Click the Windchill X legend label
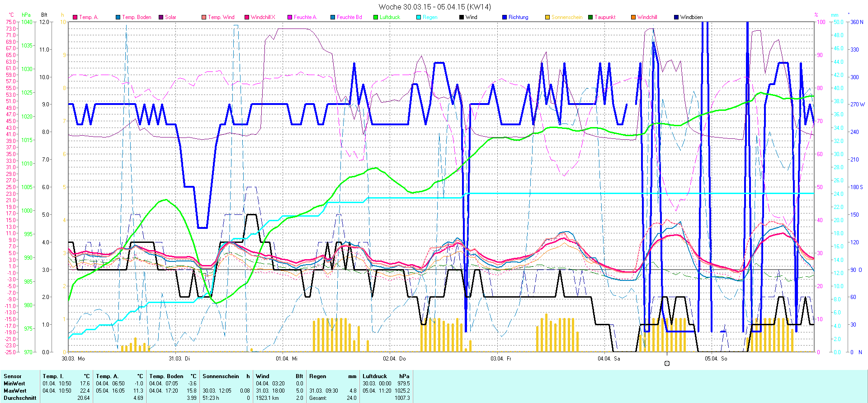 263,17
